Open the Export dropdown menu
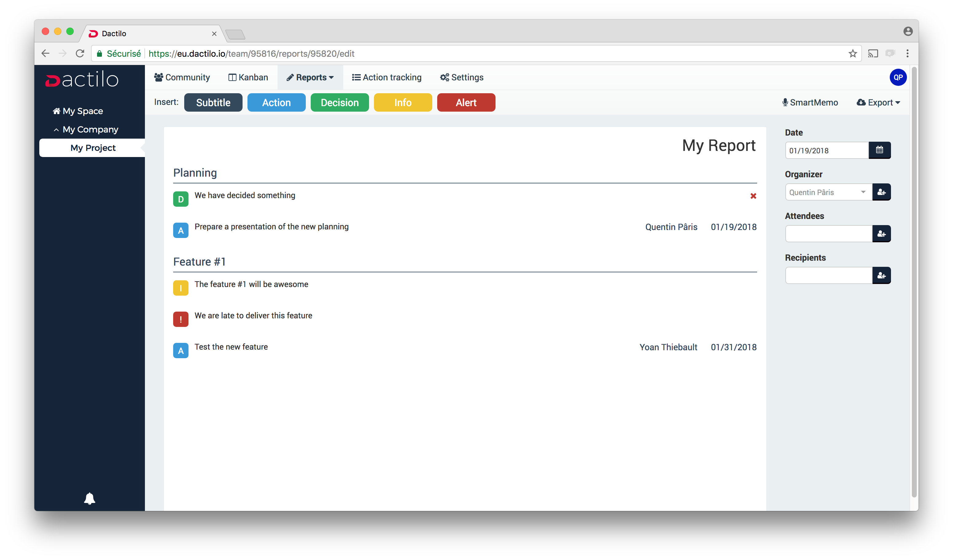The height and width of the screenshot is (560, 953). click(x=878, y=102)
